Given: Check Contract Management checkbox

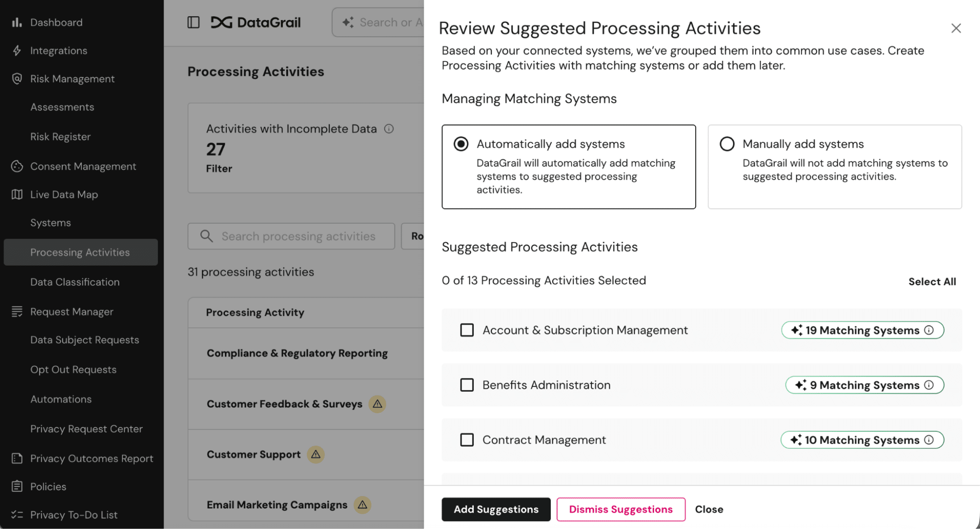Looking at the screenshot, I should (467, 440).
